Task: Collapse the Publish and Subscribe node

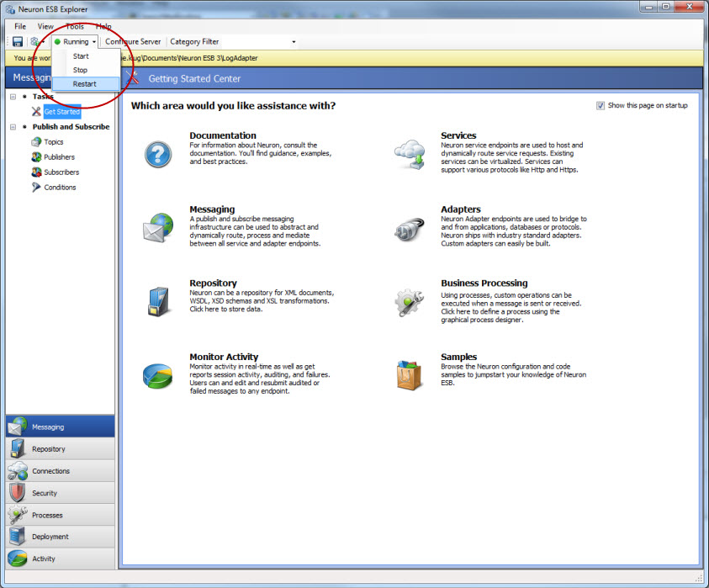Action: 13,127
